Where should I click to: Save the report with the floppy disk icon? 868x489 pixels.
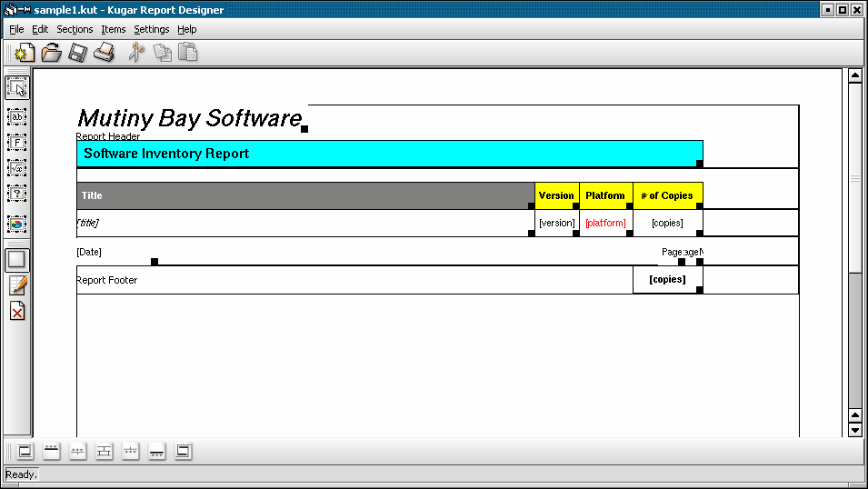click(x=77, y=53)
